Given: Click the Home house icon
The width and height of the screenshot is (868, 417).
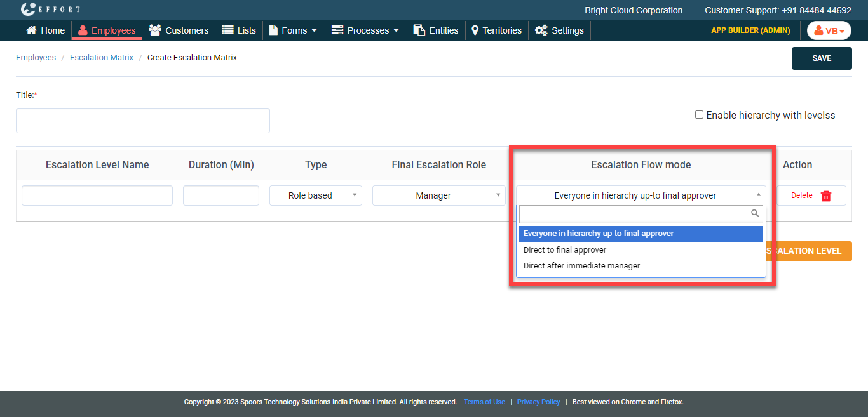Looking at the screenshot, I should click(31, 30).
